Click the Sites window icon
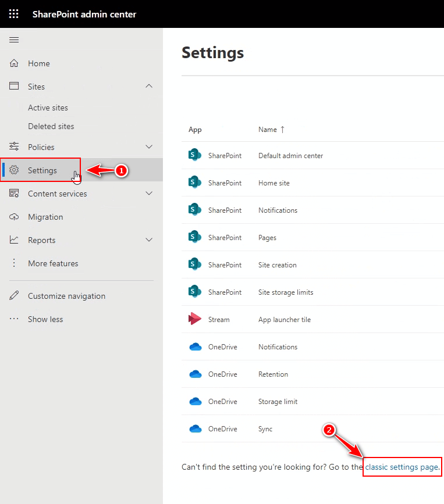Screen dimensions: 444x504 [14, 86]
